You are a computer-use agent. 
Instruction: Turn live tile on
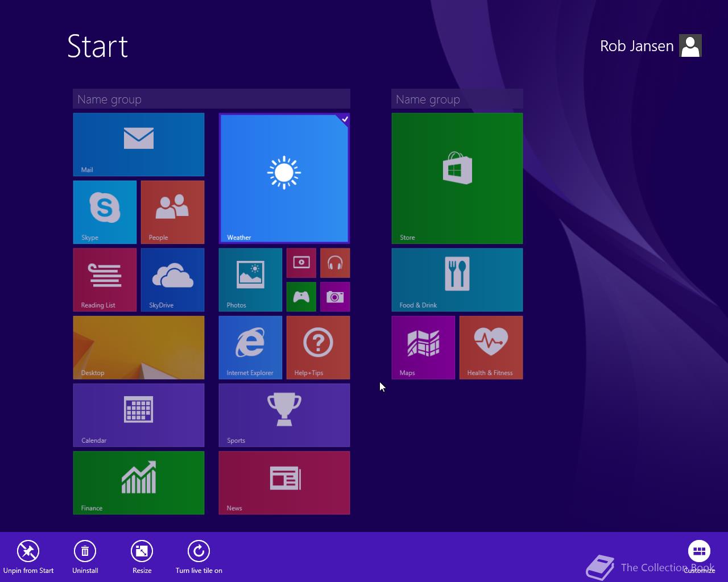pos(198,557)
